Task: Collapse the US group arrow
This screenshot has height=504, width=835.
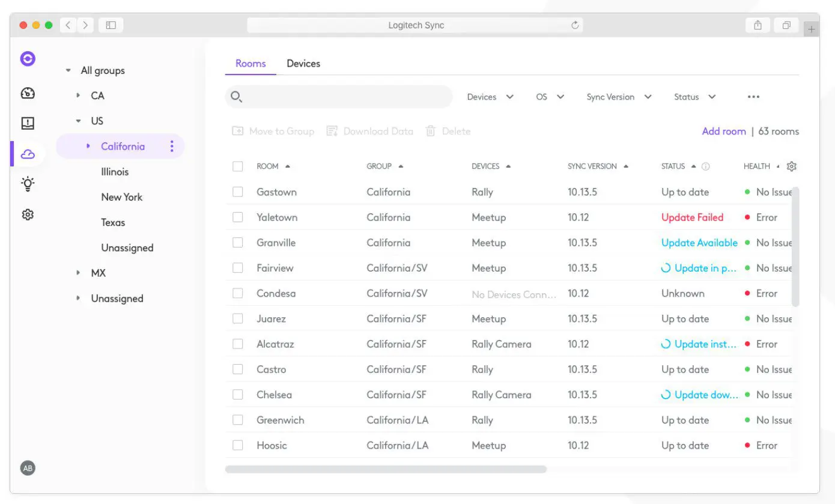Action: pyautogui.click(x=78, y=121)
